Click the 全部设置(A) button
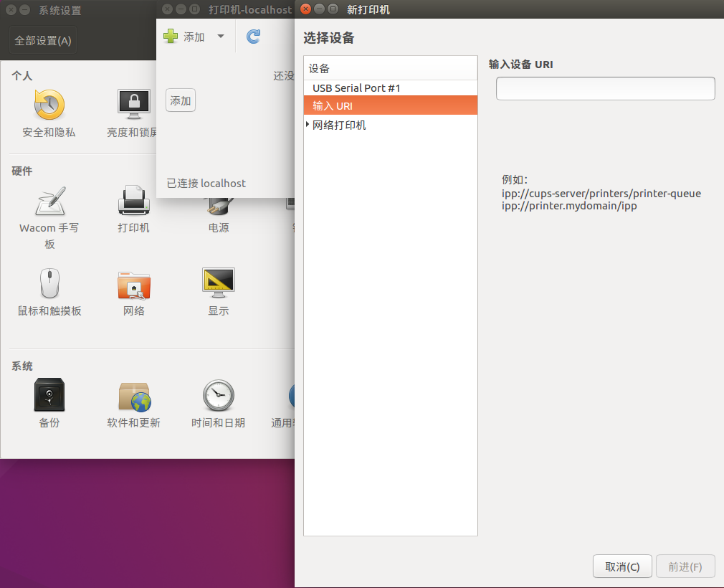The image size is (724, 588). 43,41
